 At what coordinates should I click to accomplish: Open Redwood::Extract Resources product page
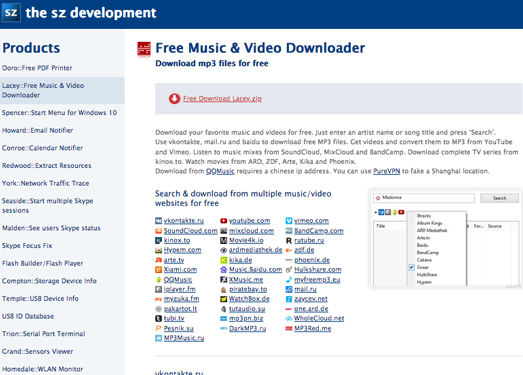pos(46,166)
